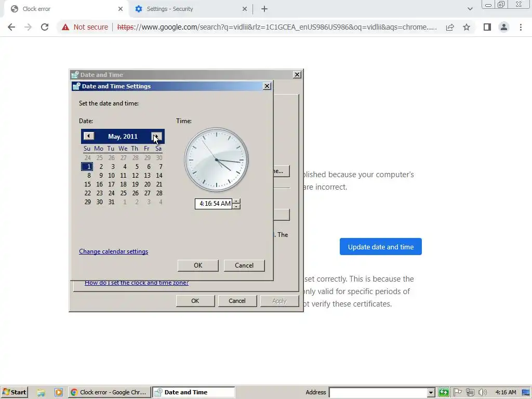Click the Not secure warning indicator
This screenshot has height=399, width=532.
click(x=85, y=27)
